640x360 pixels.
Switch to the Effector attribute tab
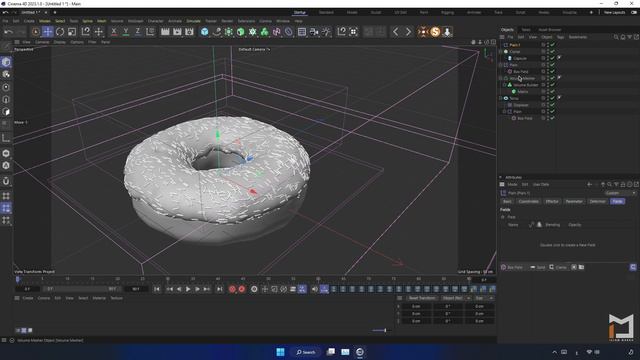[x=552, y=202]
